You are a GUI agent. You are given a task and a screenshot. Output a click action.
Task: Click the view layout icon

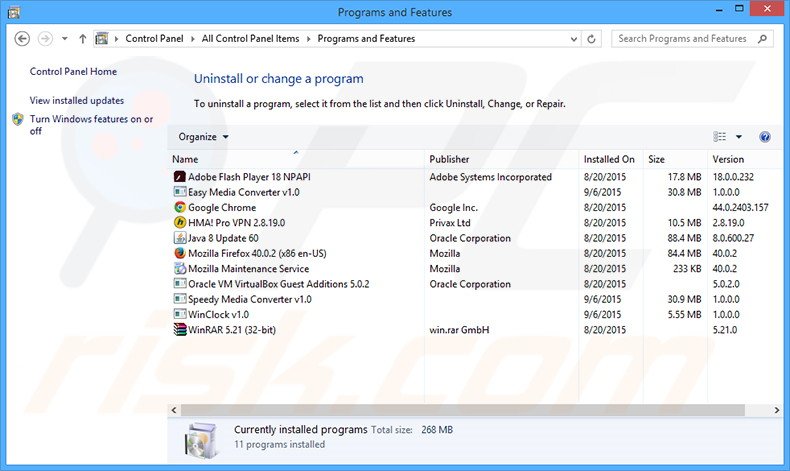719,137
